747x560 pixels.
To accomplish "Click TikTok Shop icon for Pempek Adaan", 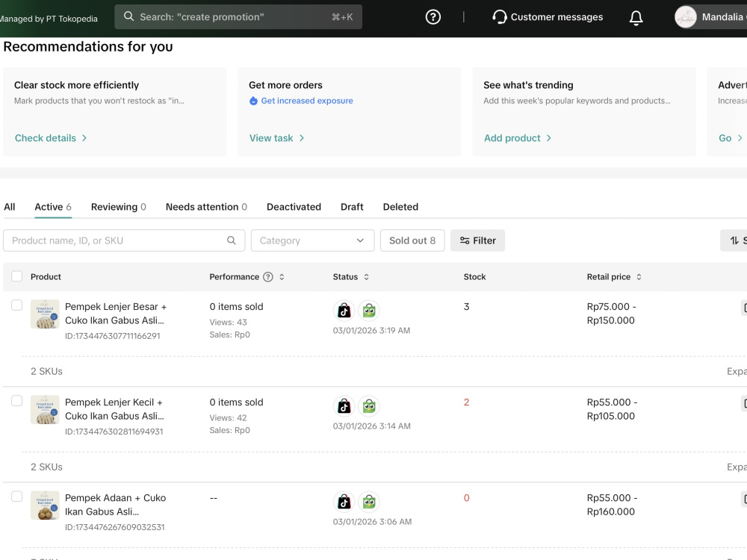I will coord(344,502).
